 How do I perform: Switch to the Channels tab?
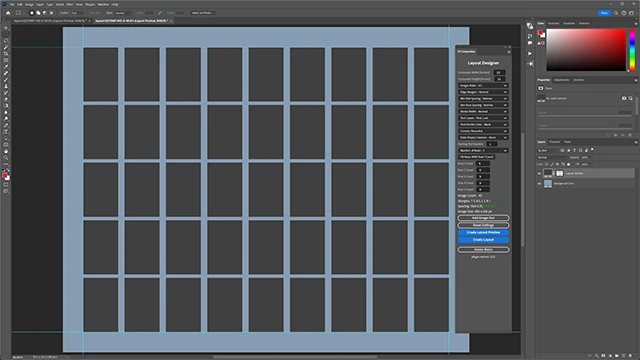(x=554, y=142)
